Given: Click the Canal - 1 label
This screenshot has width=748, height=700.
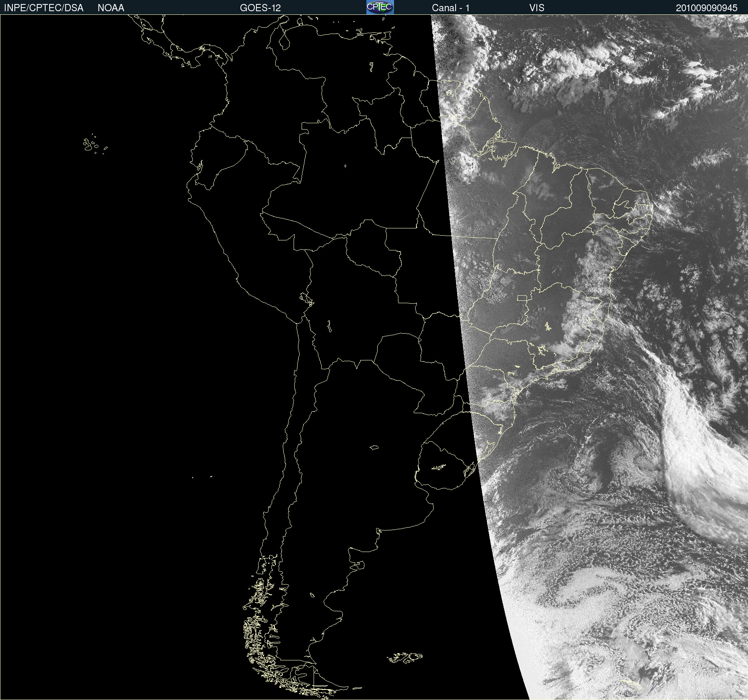Looking at the screenshot, I should coord(451,8).
